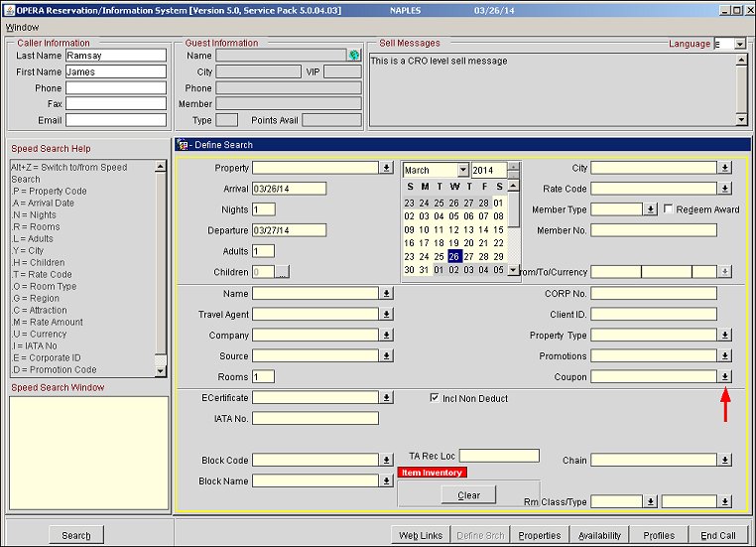Click the Define Search title bar icon
This screenshot has width=756, height=547.
[x=183, y=145]
